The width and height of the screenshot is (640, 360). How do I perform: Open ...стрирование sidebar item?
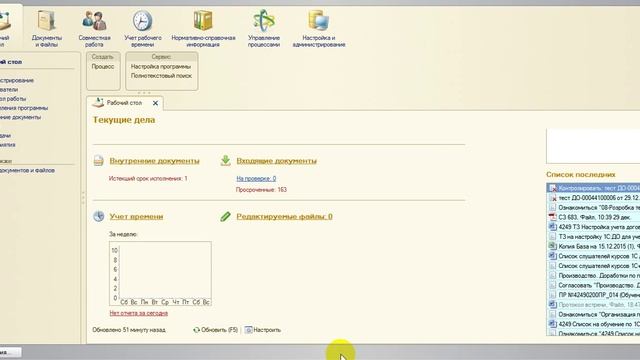[x=17, y=80]
